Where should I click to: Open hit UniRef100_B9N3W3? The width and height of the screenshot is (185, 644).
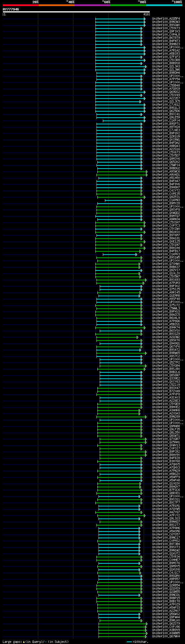(166, 22)
